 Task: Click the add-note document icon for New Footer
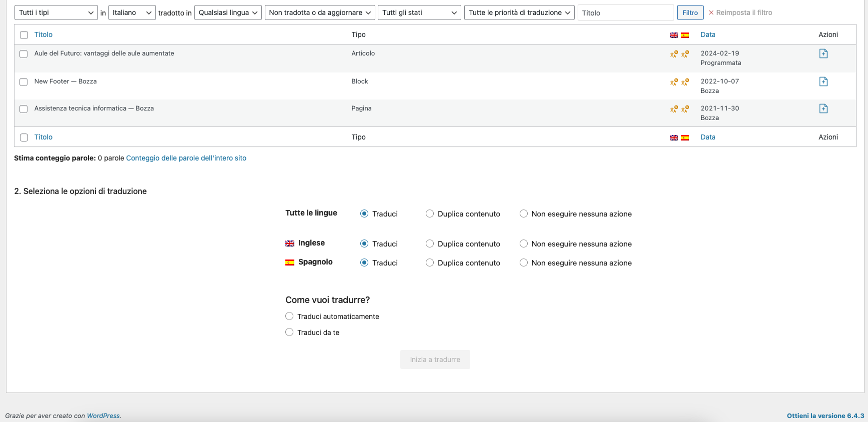[823, 81]
